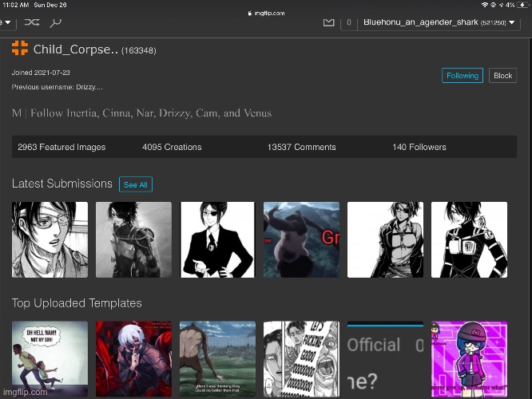532x399 pixels.
Task: Open the eyepatch character in black suit submission
Action: (x=217, y=239)
